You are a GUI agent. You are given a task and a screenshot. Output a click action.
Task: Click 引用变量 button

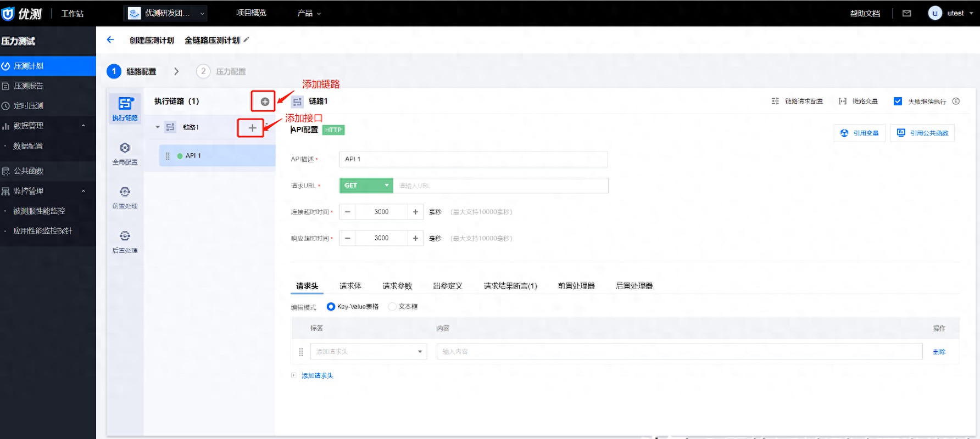point(859,133)
